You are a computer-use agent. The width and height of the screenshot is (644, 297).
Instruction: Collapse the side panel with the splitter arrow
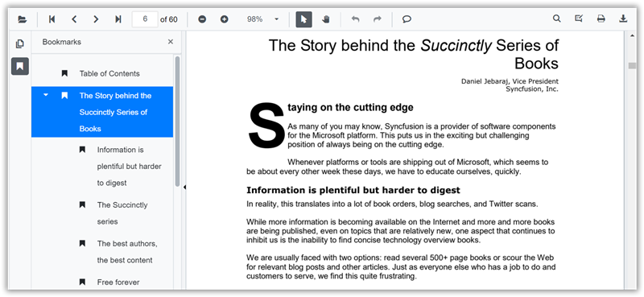184,188
